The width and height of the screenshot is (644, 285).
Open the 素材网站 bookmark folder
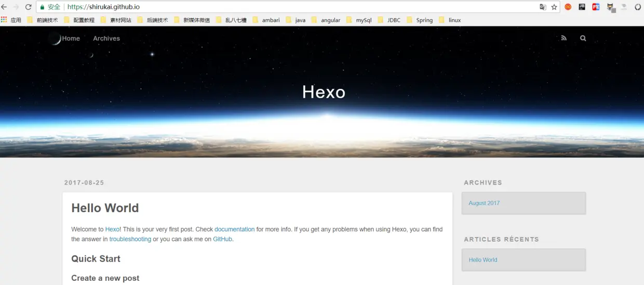(116, 20)
